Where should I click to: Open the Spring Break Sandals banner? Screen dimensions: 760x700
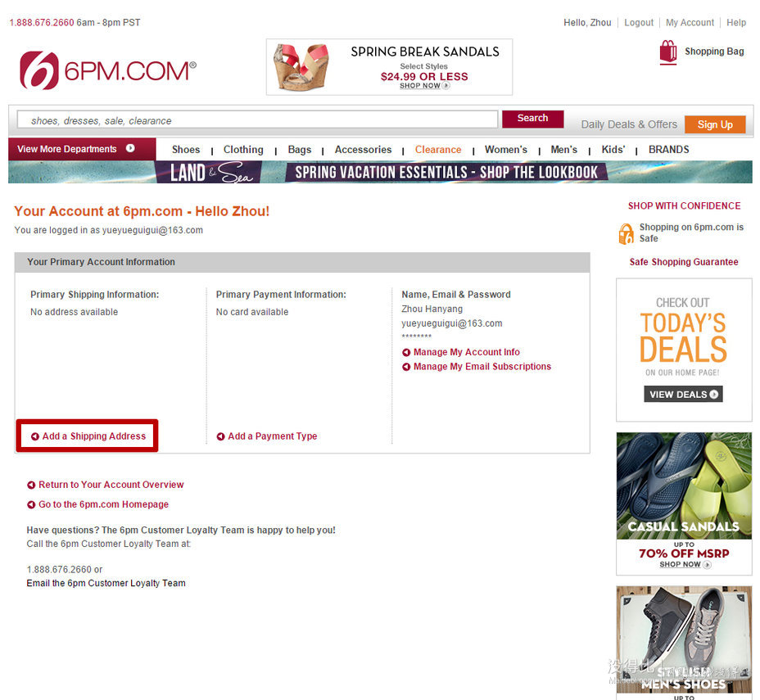coord(389,67)
